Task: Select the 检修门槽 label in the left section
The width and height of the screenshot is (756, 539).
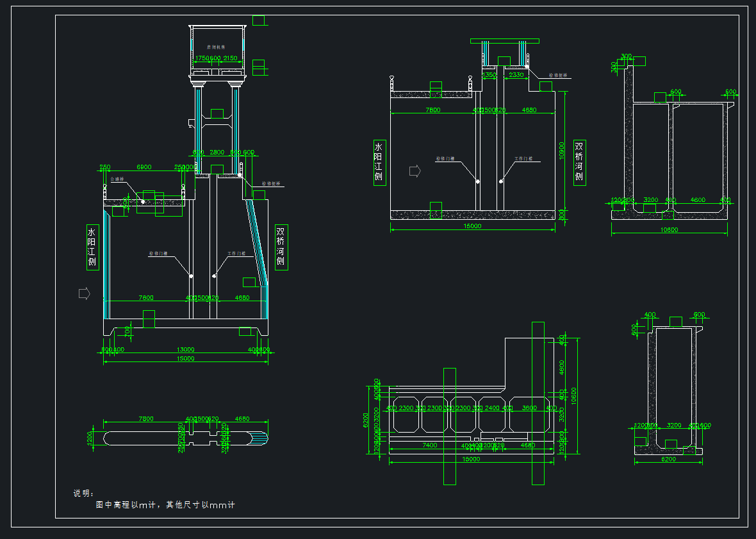Action: point(158,253)
